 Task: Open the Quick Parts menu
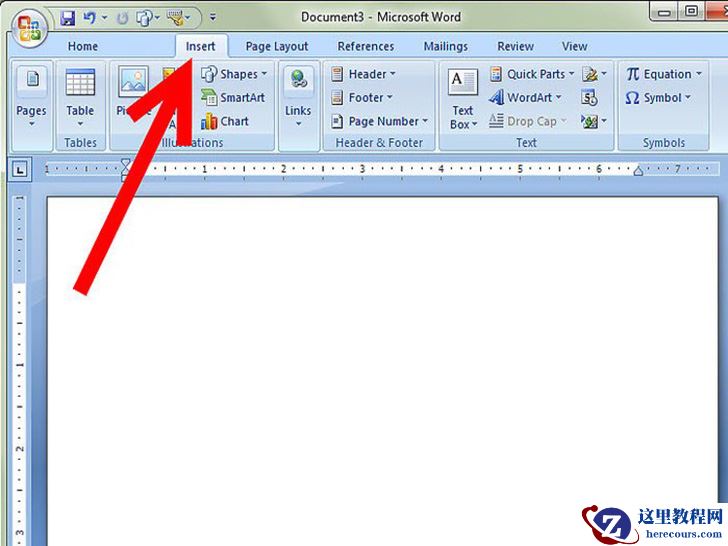coord(532,74)
